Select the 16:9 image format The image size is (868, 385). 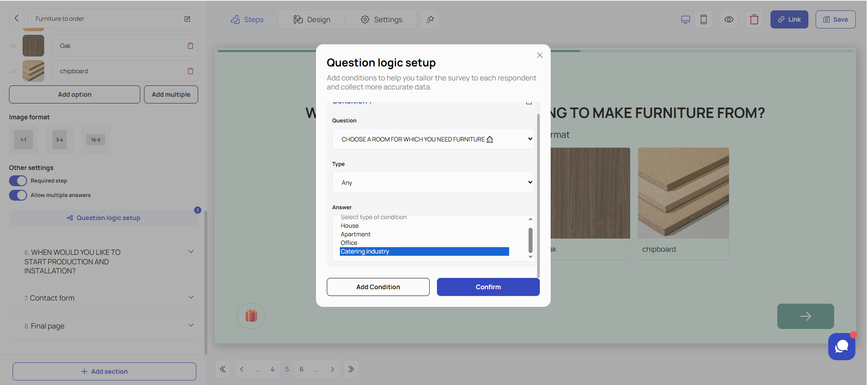coord(95,140)
